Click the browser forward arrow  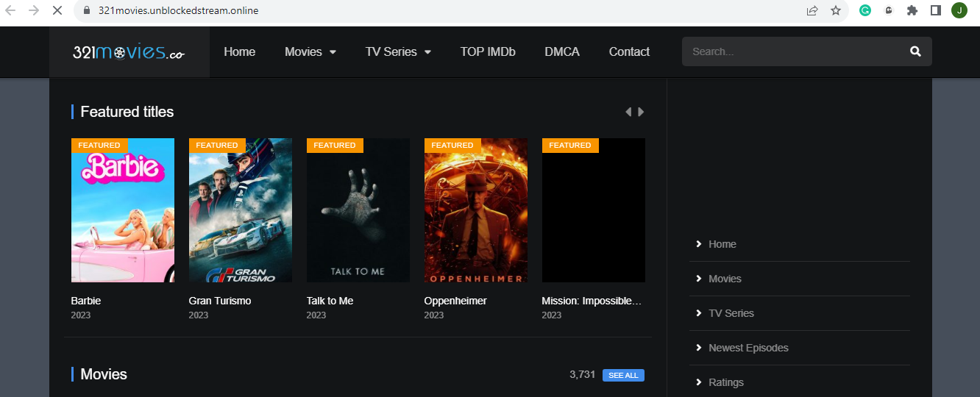tap(34, 11)
